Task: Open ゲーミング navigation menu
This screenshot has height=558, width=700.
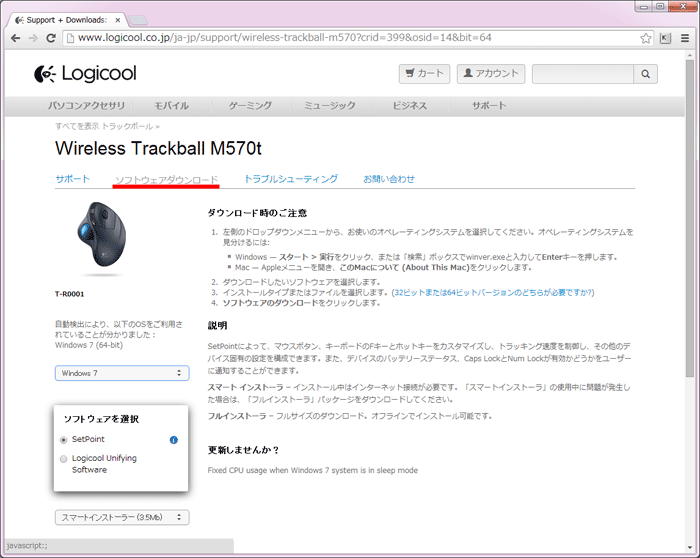Action: pyautogui.click(x=250, y=106)
